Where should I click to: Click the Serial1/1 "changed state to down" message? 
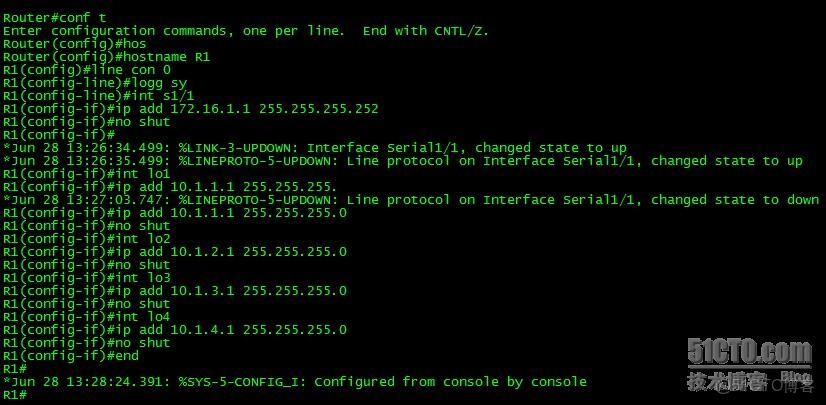411,200
